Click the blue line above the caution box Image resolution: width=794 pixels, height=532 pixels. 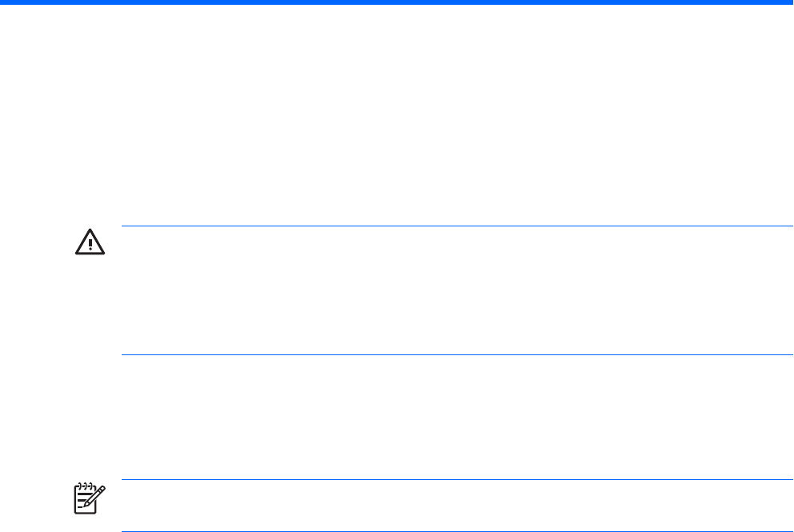pyautogui.click(x=456, y=226)
